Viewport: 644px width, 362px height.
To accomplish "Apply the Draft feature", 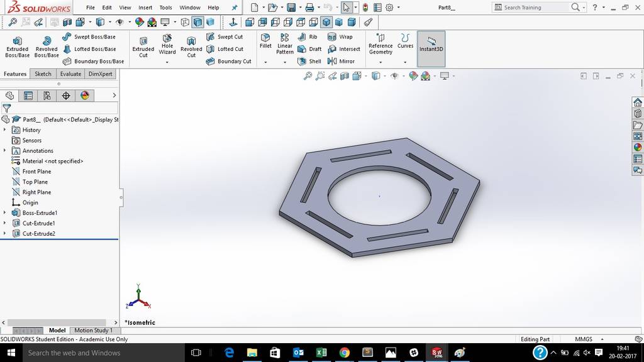I will [x=309, y=49].
